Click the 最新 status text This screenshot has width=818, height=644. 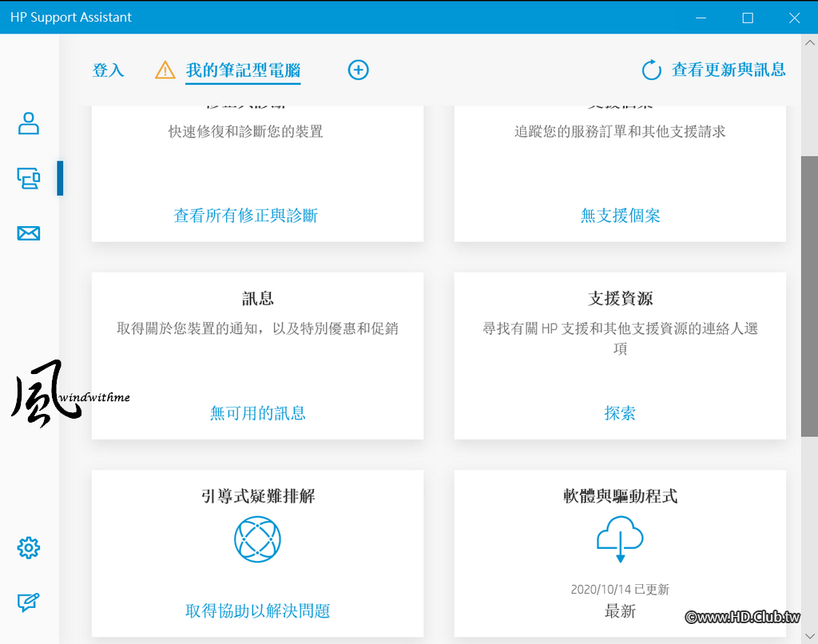click(620, 610)
